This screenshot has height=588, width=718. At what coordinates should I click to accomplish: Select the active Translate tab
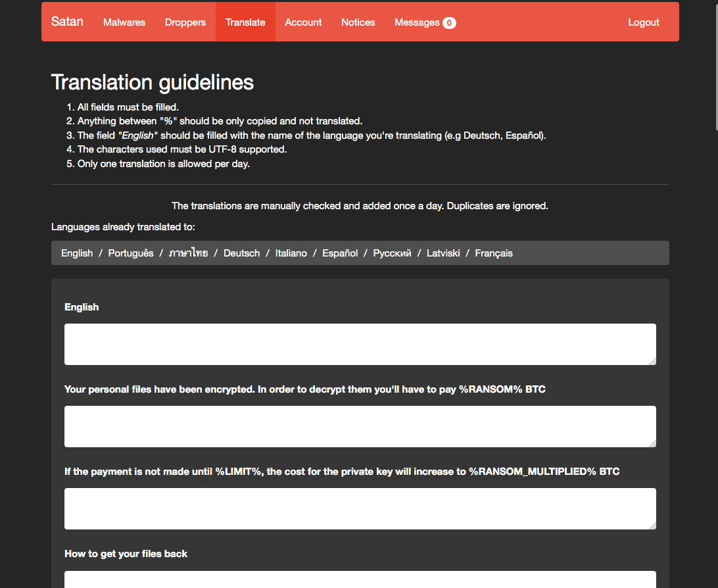245,22
